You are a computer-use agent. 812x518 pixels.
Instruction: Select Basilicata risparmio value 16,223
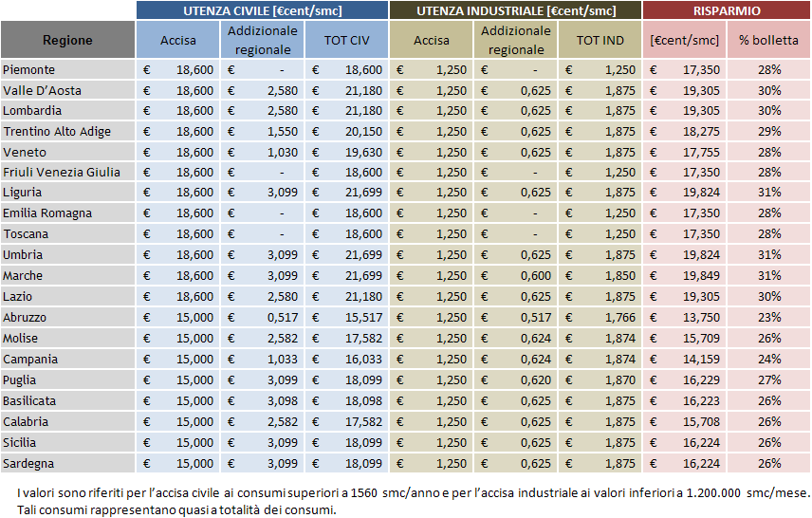(701, 400)
